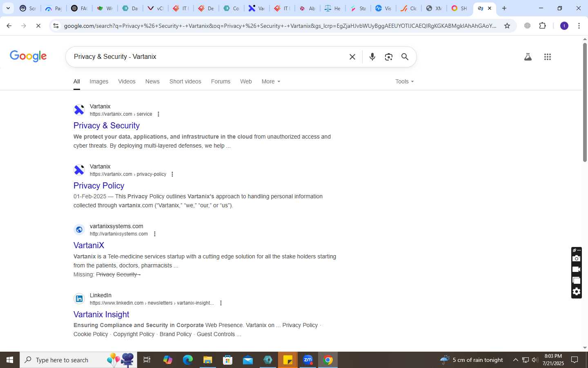The height and width of the screenshot is (368, 588).
Task: Click the Chrome address bar URL
Action: click(x=280, y=26)
